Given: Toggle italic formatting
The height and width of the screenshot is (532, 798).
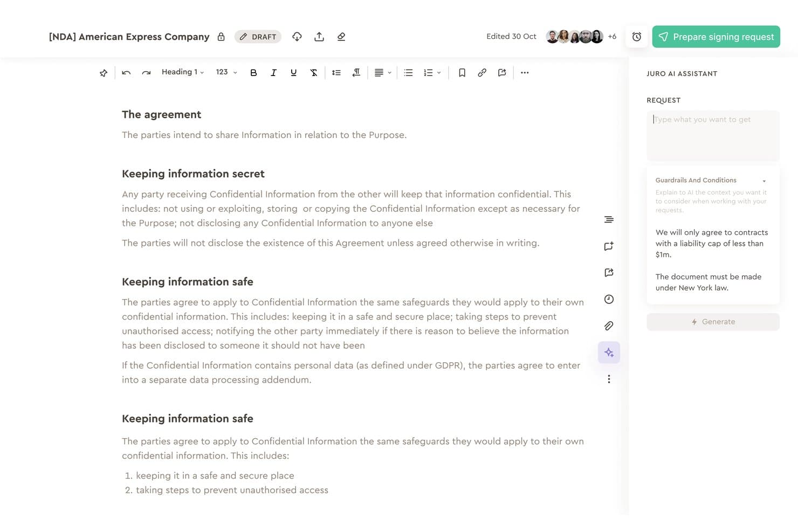Looking at the screenshot, I should pos(273,73).
